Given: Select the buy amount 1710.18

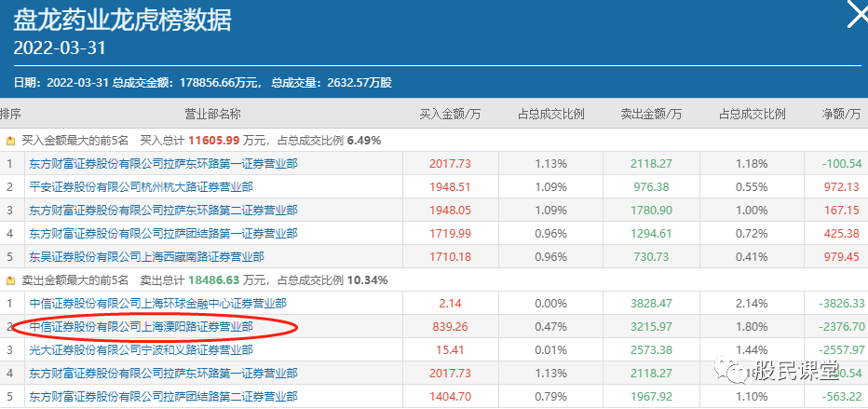Looking at the screenshot, I should (450, 257).
